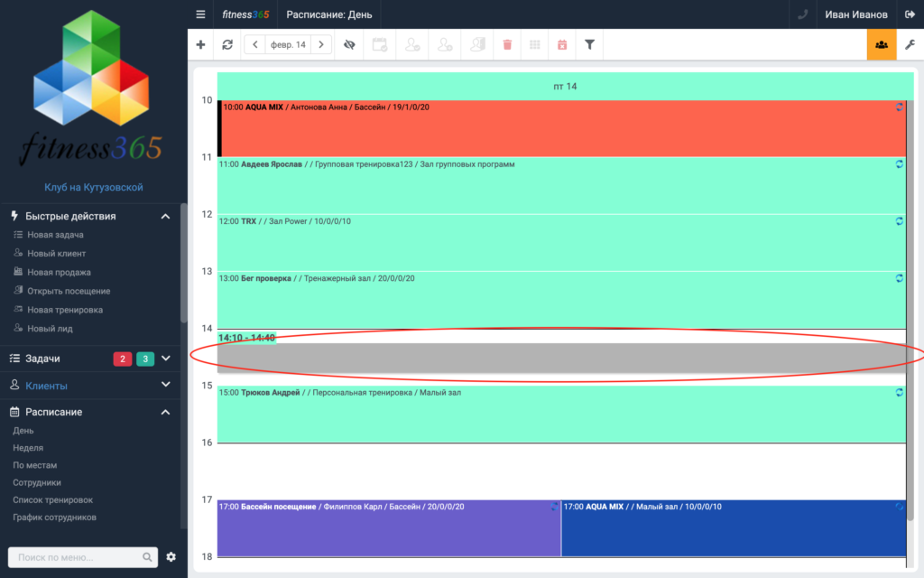
Task: Click the person-with-checkmark toolbar icon
Action: tap(412, 45)
